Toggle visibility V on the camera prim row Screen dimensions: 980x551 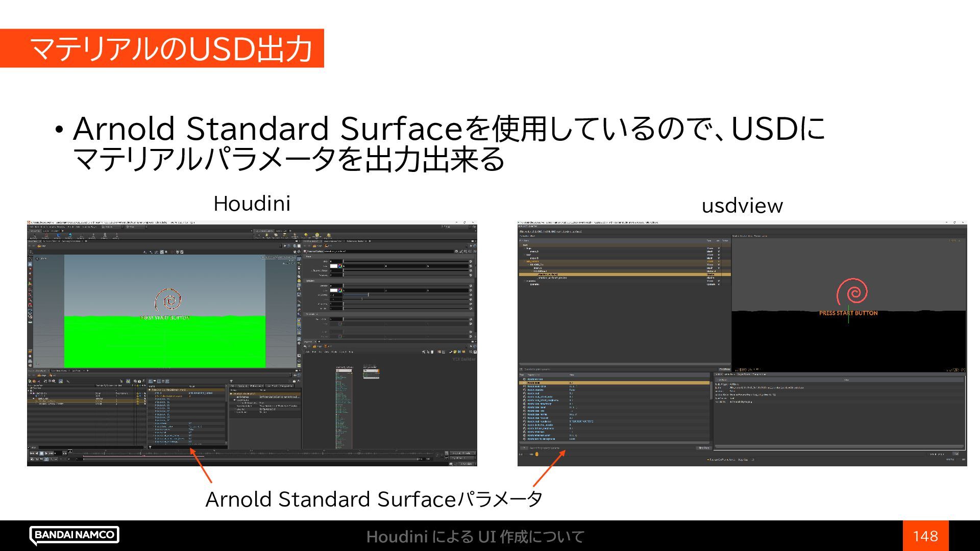point(719,284)
